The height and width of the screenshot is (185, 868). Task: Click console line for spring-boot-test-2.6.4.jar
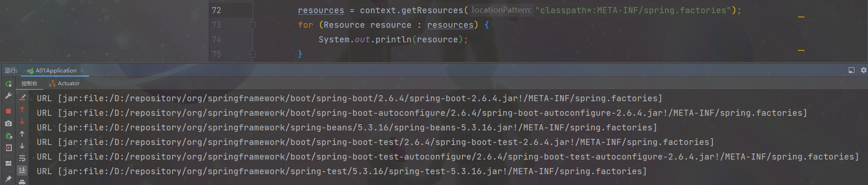pyautogui.click(x=375, y=142)
